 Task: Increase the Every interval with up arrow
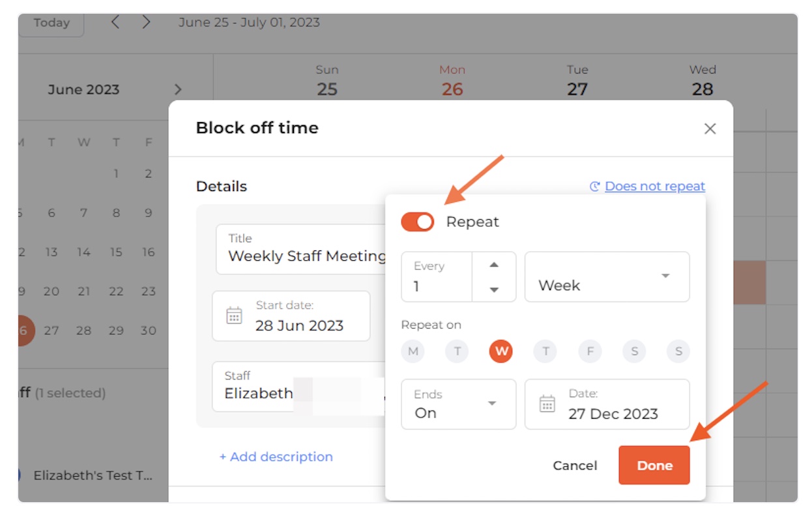(494, 265)
